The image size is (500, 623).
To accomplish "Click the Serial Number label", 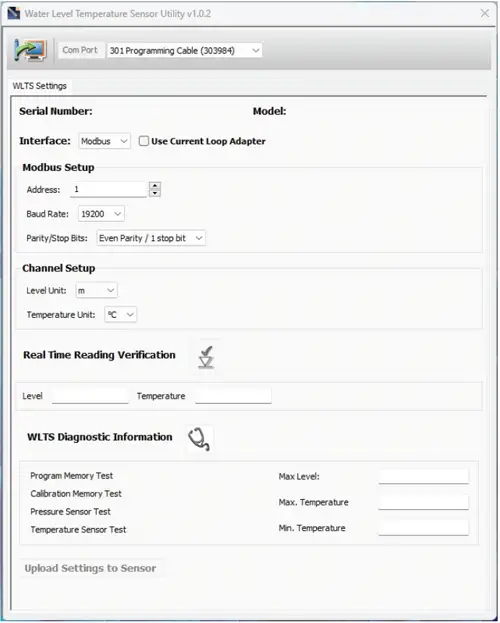I will tap(56, 111).
